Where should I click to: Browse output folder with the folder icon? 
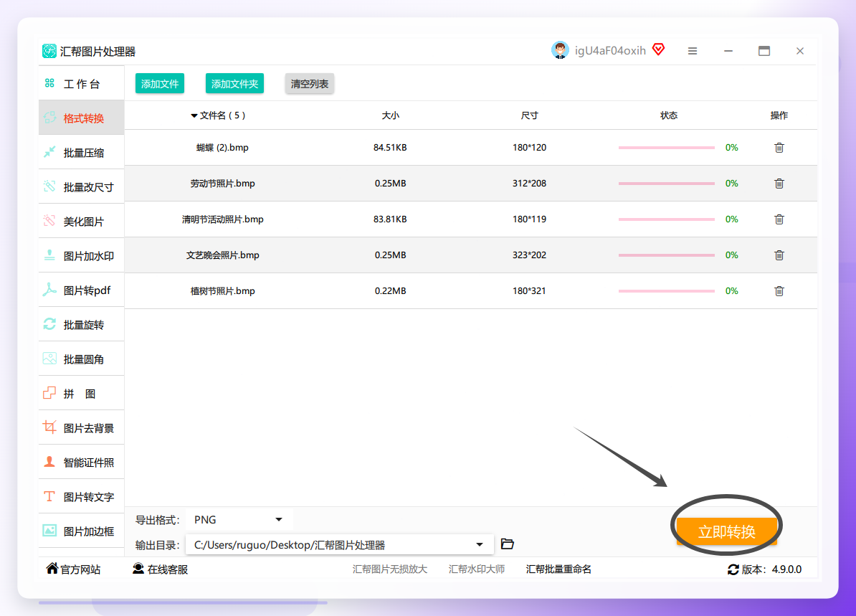(507, 544)
